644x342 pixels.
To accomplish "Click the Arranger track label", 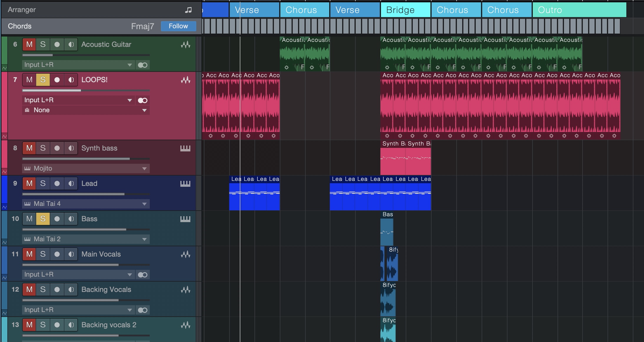I will click(22, 10).
